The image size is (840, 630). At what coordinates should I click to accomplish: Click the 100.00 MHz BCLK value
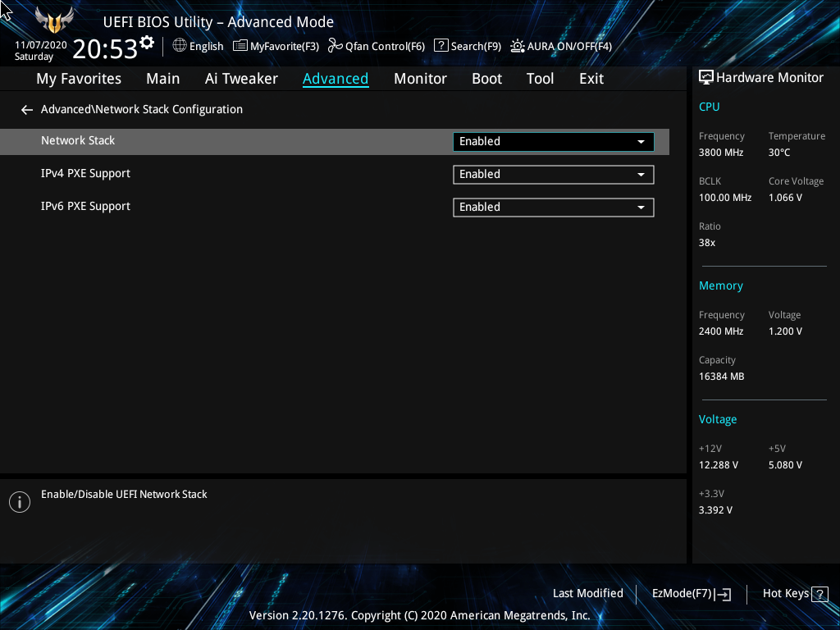725,198
